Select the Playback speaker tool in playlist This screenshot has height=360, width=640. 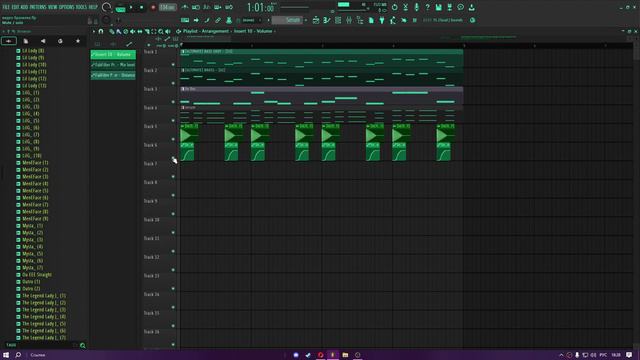168,31
